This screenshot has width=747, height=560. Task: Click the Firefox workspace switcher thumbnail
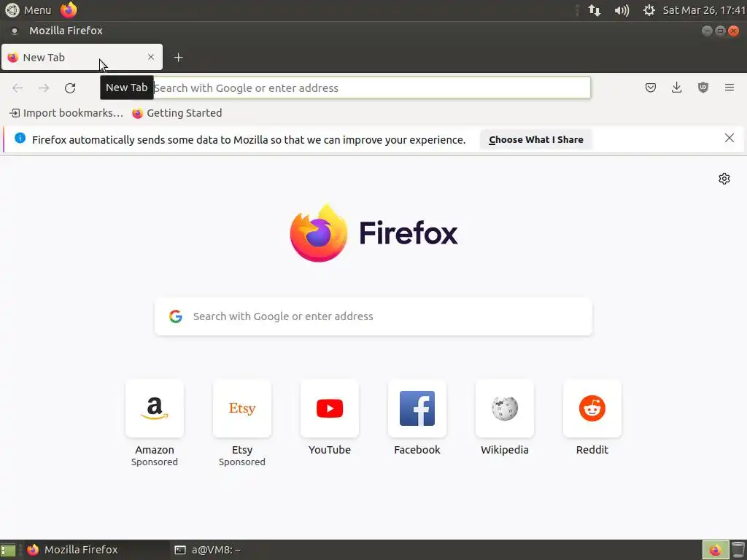(715, 550)
